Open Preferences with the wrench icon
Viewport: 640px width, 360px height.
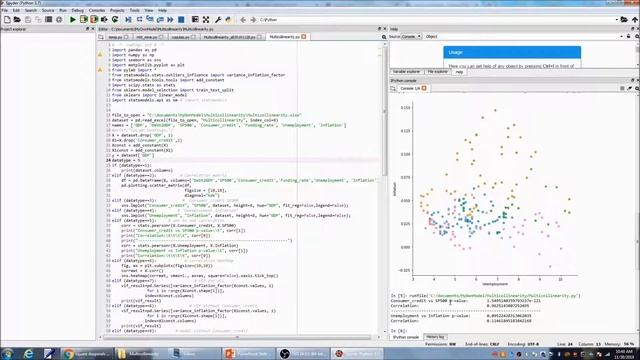click(x=218, y=20)
